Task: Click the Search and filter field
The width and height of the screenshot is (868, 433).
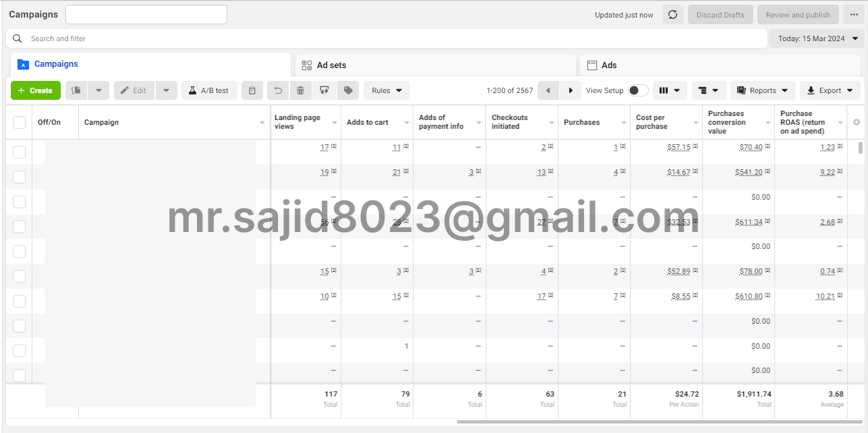Action: click(391, 38)
